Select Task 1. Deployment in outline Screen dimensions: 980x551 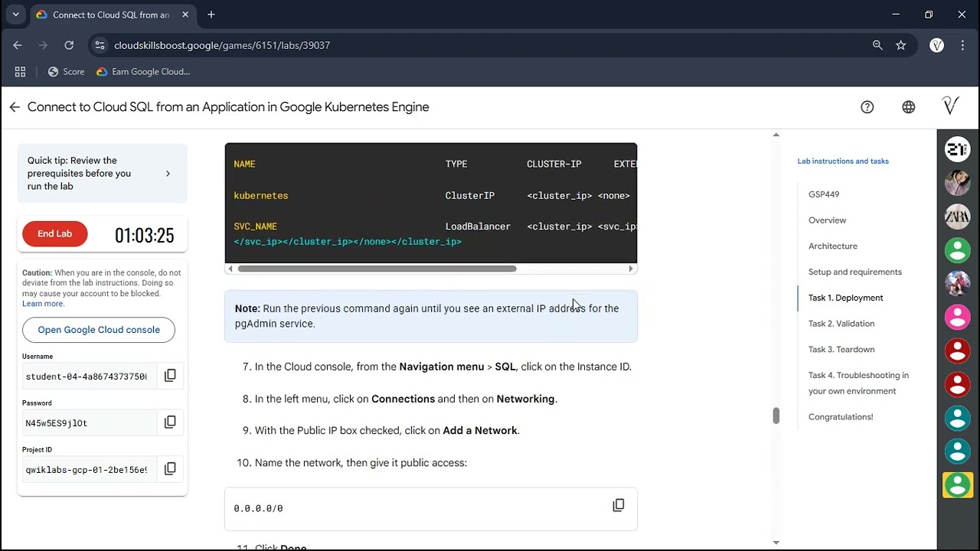click(x=846, y=298)
